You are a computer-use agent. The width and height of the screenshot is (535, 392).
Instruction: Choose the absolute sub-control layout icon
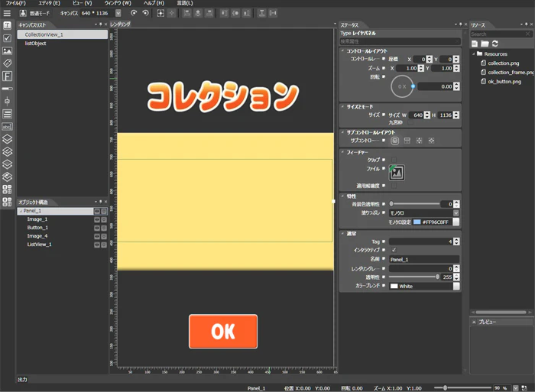click(x=395, y=141)
